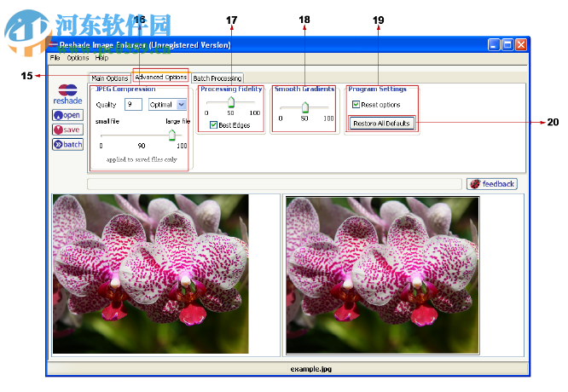Click the Processing Fidelity slider handle
The image size is (568, 392).
pyautogui.click(x=231, y=102)
